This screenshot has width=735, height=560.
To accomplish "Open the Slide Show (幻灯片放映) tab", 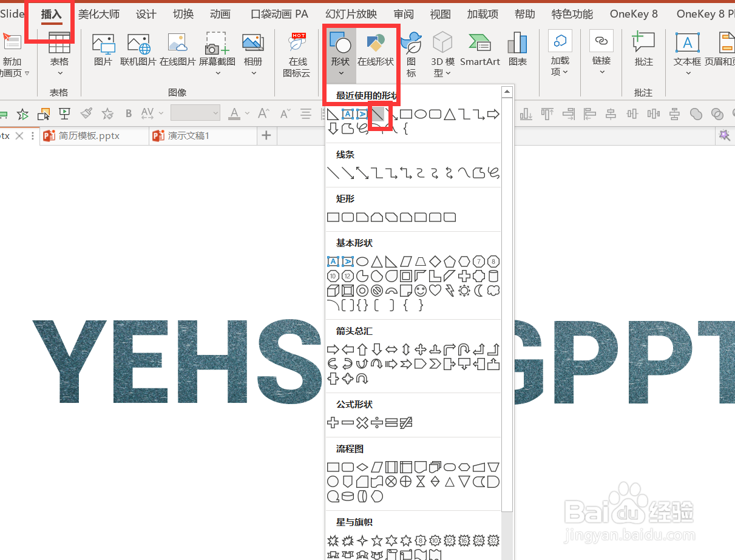I will pyautogui.click(x=351, y=14).
